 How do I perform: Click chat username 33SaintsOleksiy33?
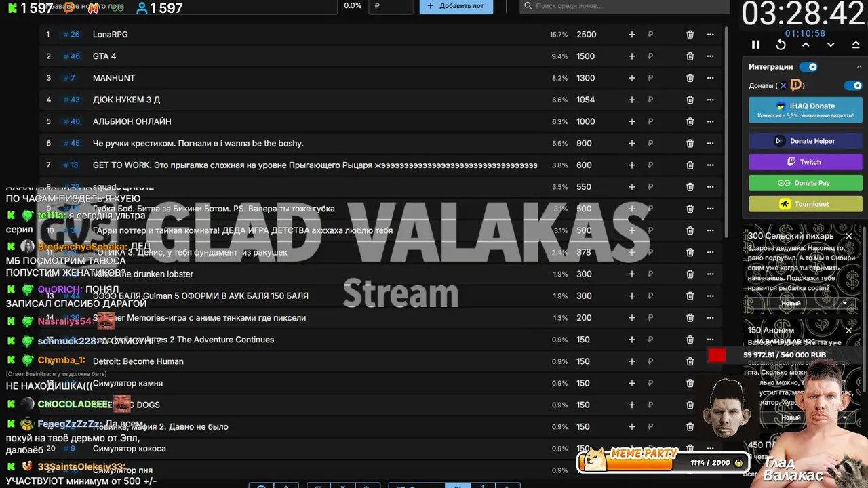click(x=81, y=467)
